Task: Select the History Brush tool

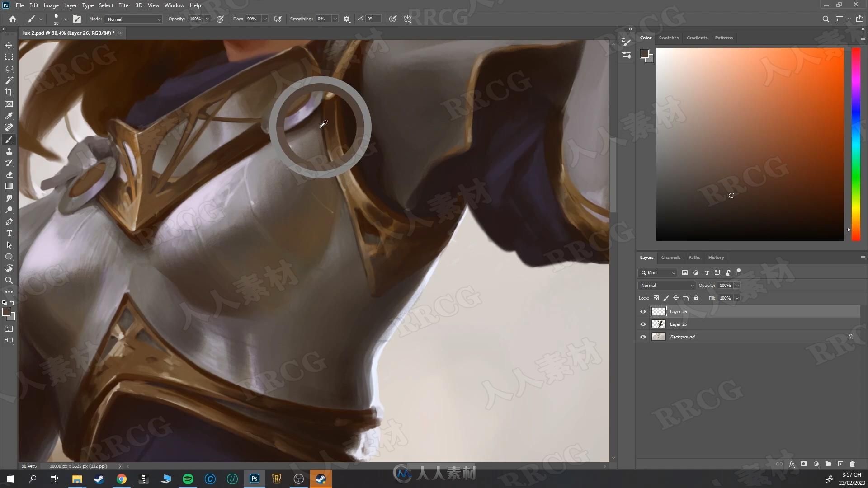Action: (9, 163)
